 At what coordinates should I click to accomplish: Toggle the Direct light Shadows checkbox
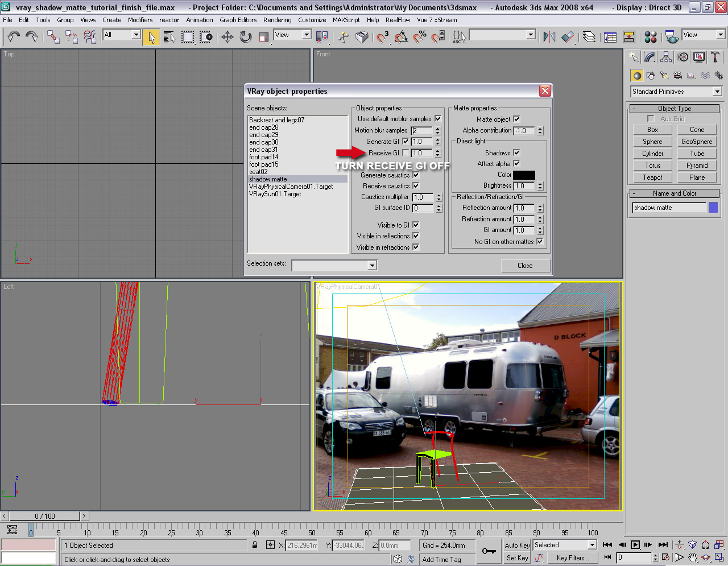(x=516, y=153)
